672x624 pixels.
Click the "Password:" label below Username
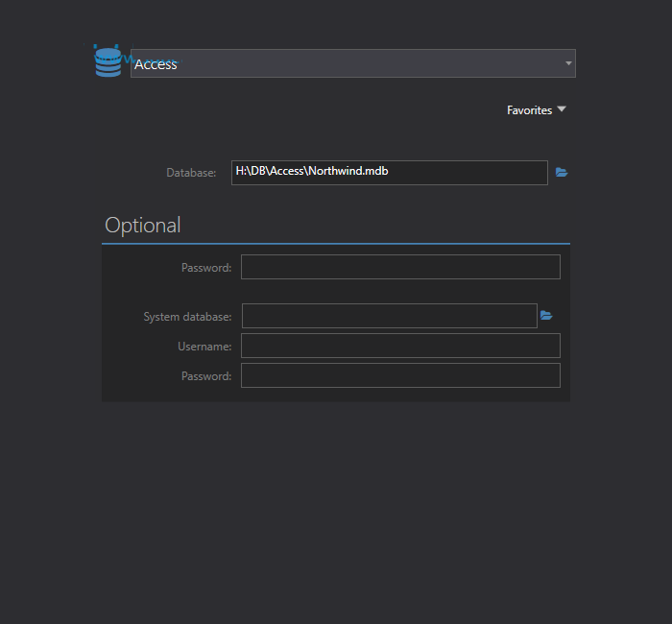click(x=205, y=376)
